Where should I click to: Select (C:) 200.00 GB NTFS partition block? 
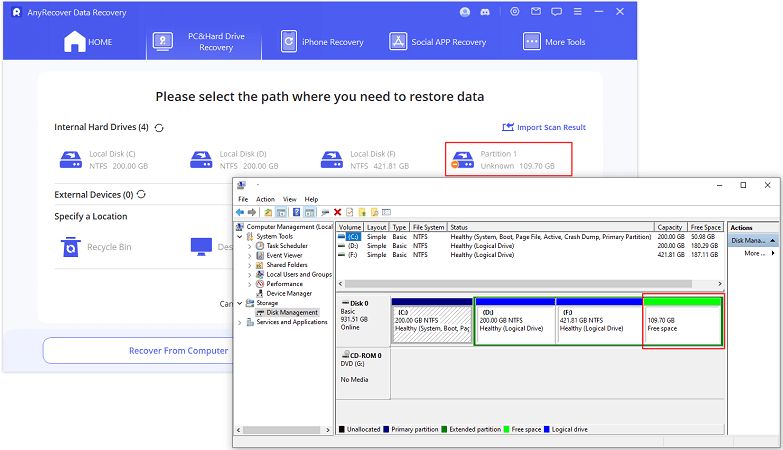coord(432,320)
